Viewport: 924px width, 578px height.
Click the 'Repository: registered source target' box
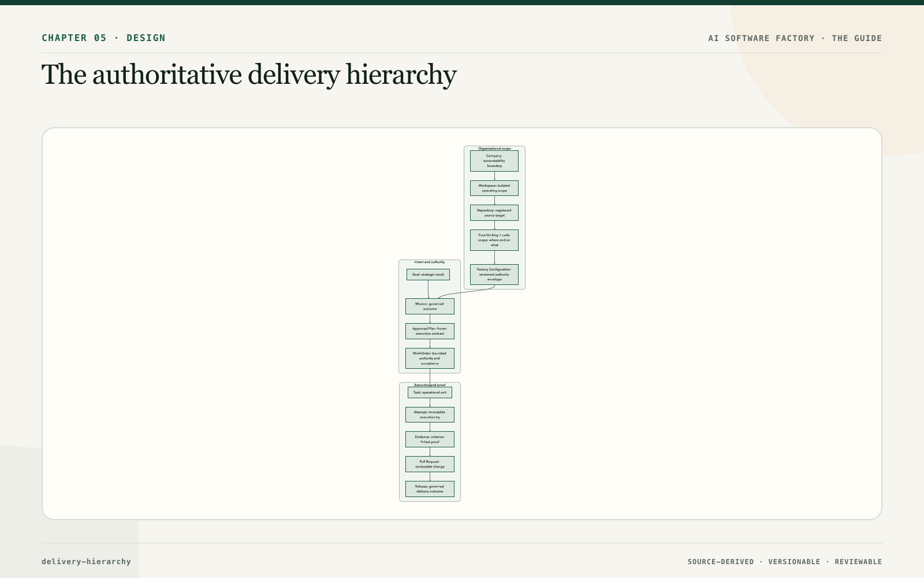[x=494, y=213]
